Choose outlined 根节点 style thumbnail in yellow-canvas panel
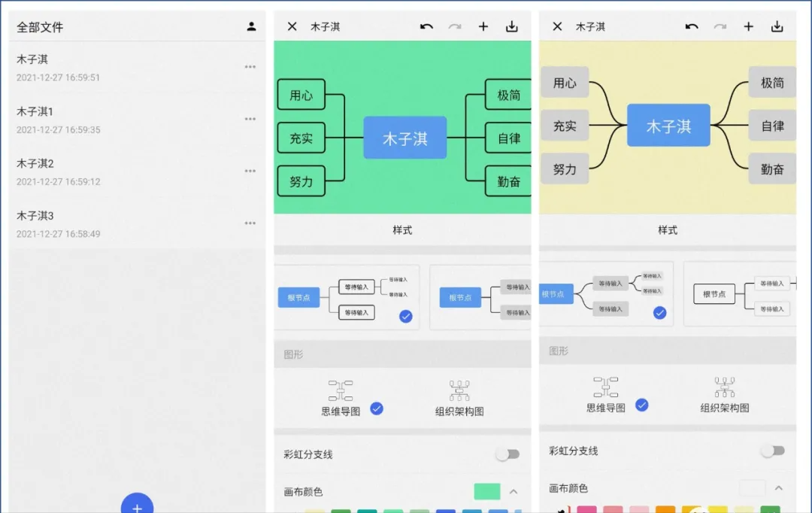 pyautogui.click(x=740, y=294)
